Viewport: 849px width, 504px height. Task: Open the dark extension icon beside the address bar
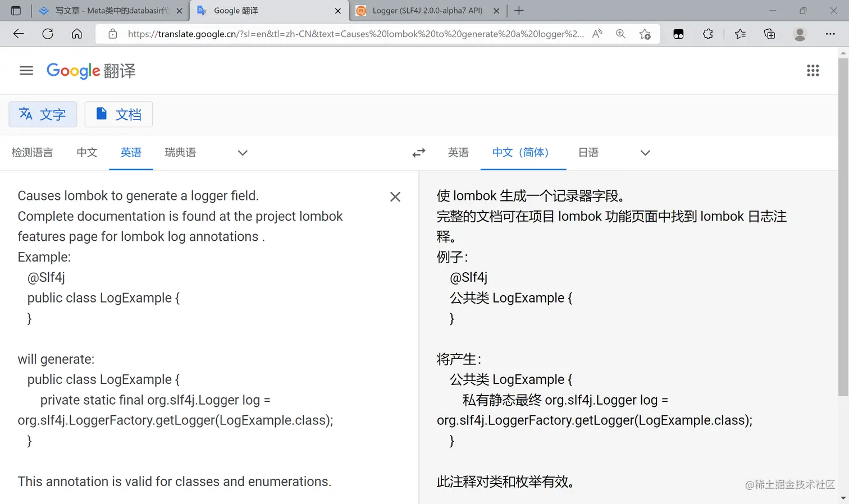coord(678,34)
